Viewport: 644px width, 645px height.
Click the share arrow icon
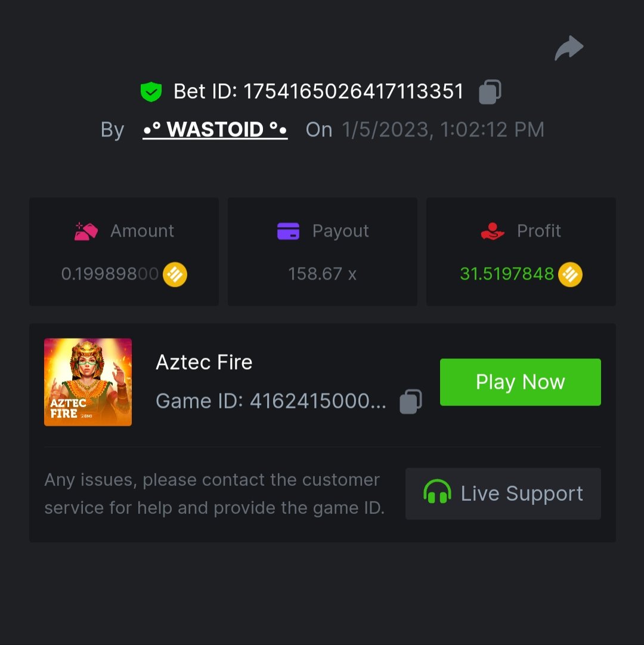point(569,49)
